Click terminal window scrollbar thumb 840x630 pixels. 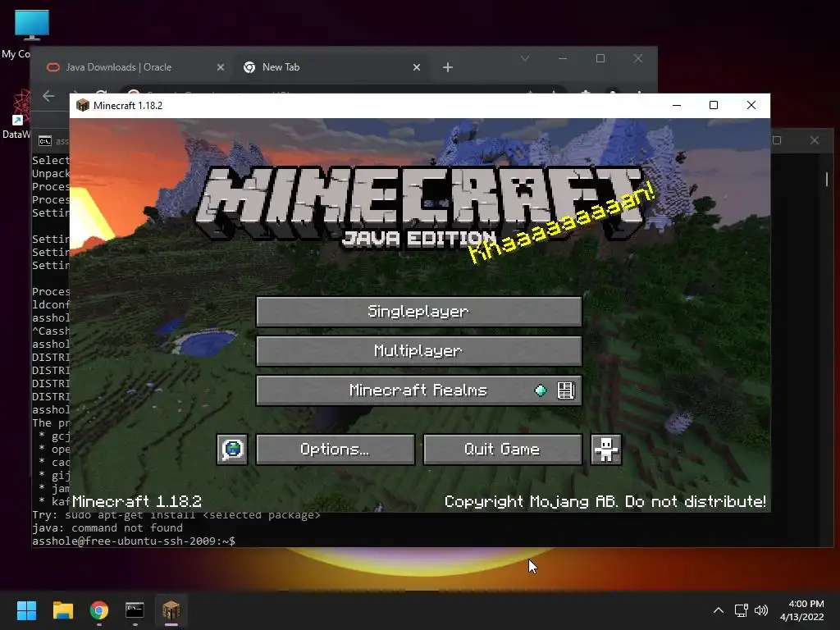point(827,179)
